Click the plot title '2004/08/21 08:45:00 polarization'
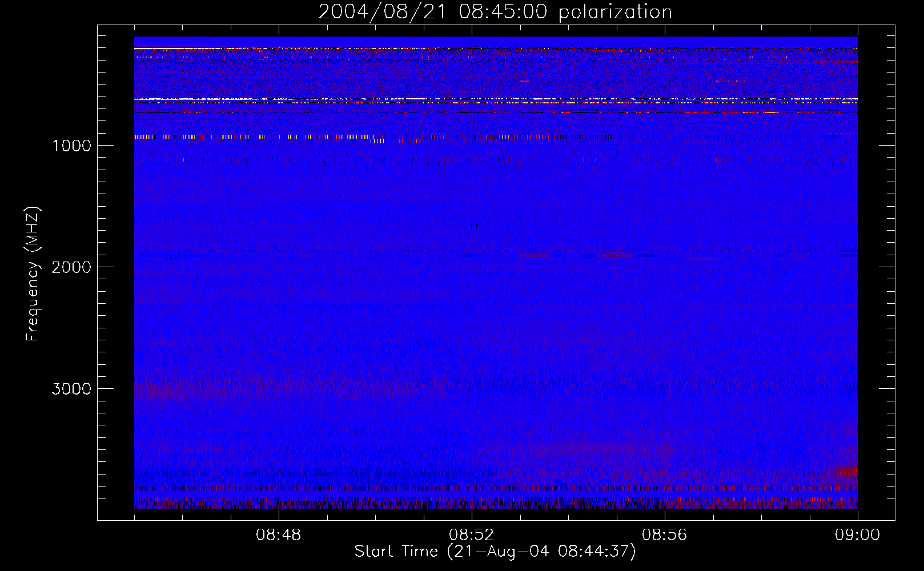This screenshot has width=924, height=571. click(495, 12)
